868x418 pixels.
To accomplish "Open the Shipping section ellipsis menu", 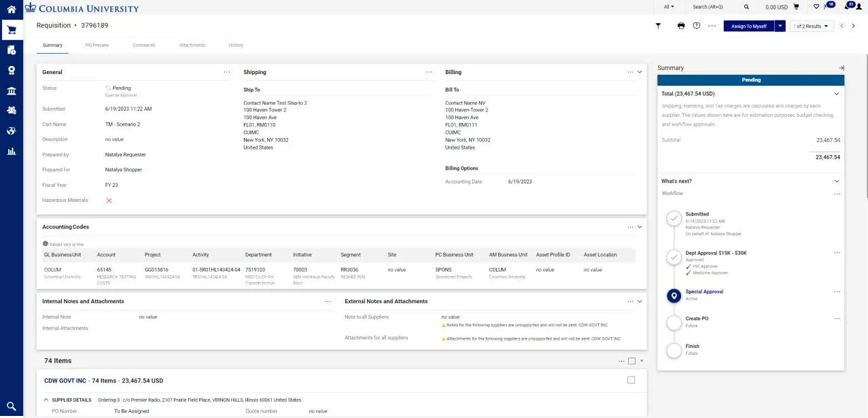I will tap(429, 72).
